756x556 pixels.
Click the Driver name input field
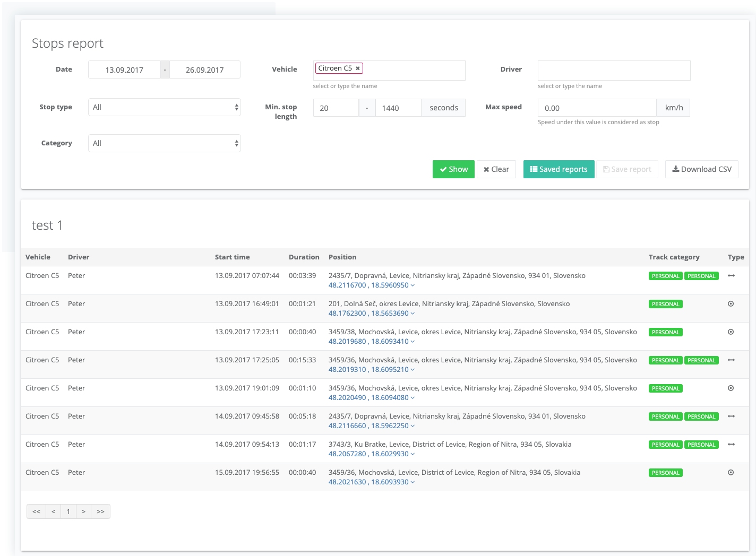tap(614, 71)
